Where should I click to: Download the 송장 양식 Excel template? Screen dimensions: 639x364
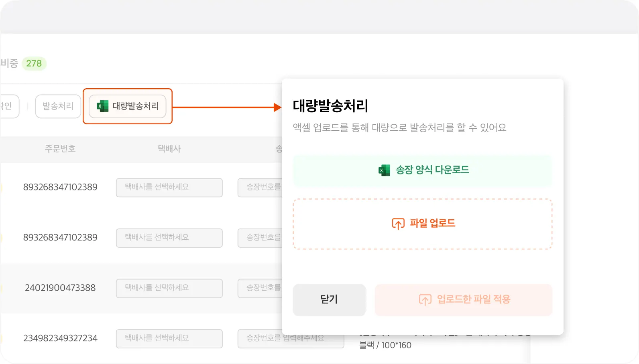[x=423, y=170]
